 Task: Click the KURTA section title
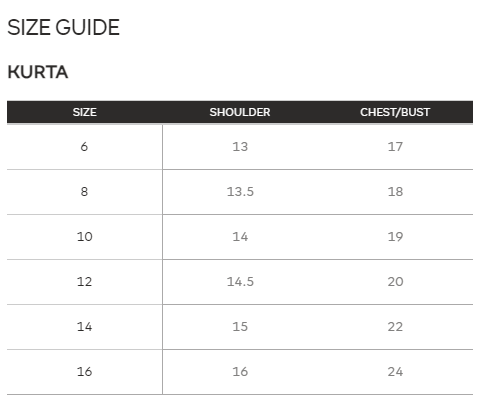pos(38,72)
